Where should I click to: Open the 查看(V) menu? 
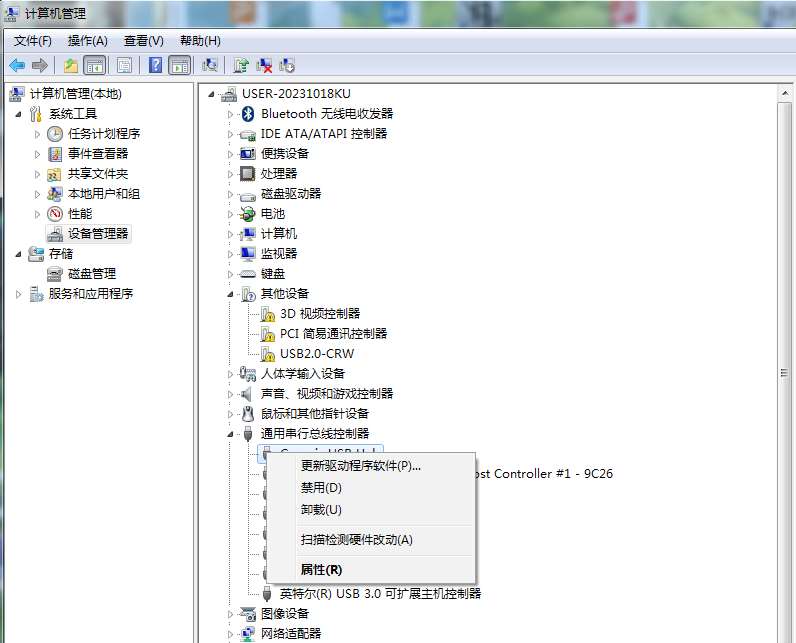[x=143, y=41]
